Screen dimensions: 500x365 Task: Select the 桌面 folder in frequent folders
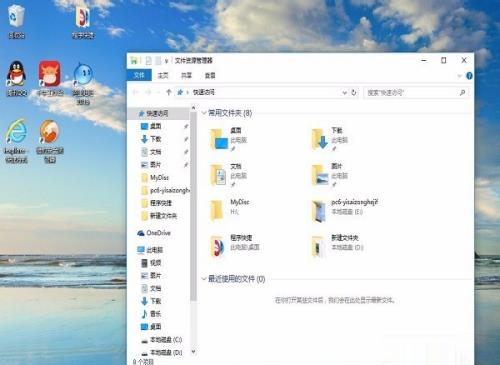[228, 139]
